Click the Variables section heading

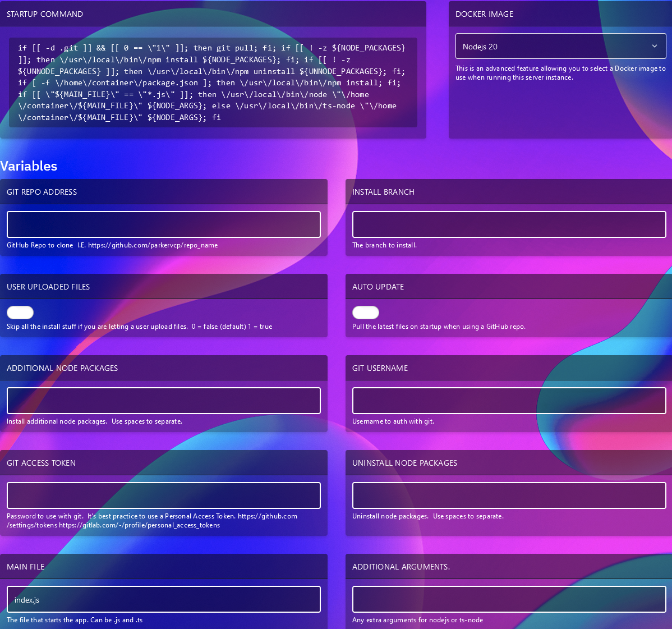click(x=29, y=166)
